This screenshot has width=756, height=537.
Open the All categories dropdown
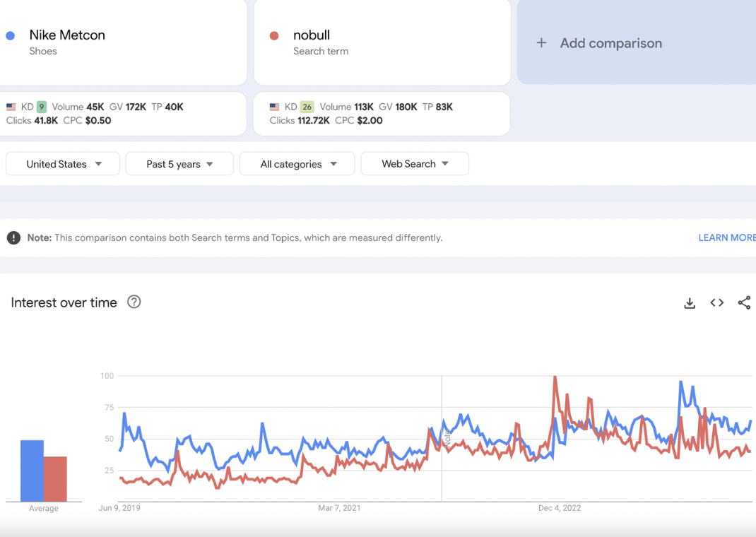[x=297, y=164]
